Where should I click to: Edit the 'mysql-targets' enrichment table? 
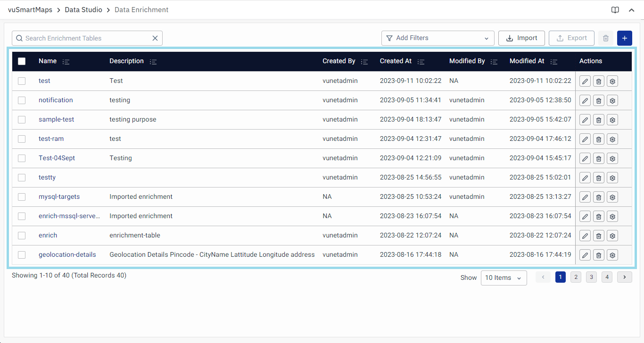[x=585, y=197]
